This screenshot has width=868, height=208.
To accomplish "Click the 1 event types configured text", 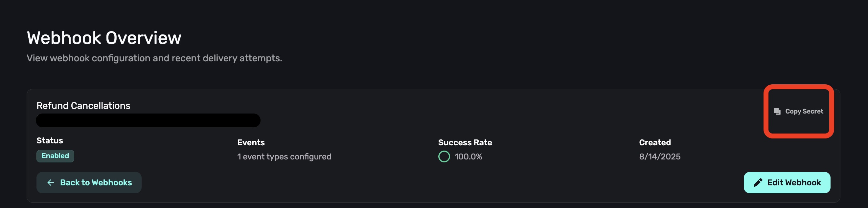I will point(284,156).
